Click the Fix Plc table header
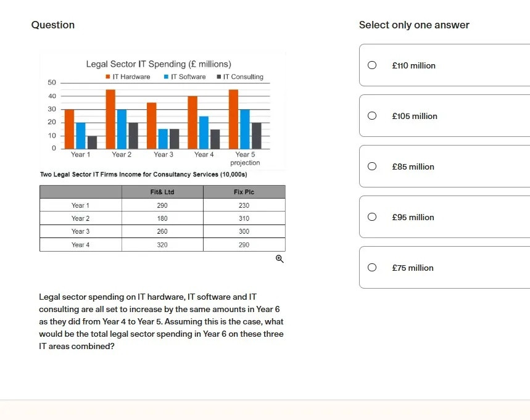 click(244, 192)
